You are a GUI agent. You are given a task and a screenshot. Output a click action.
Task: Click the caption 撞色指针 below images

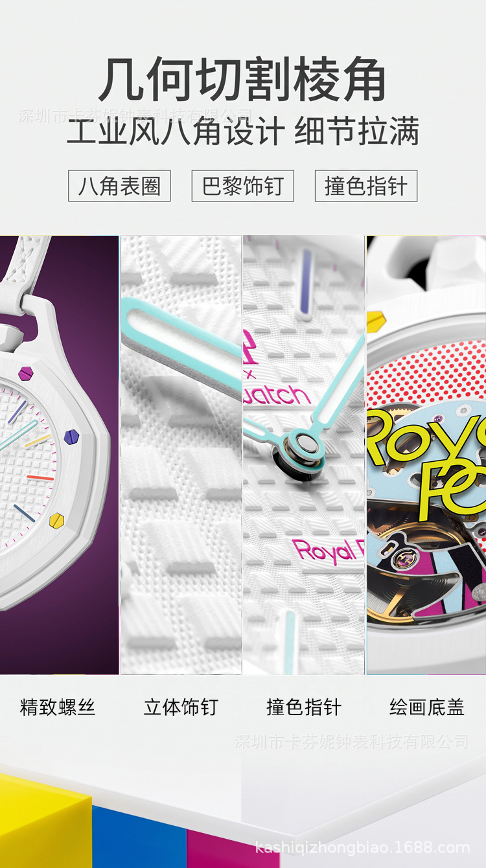304,707
